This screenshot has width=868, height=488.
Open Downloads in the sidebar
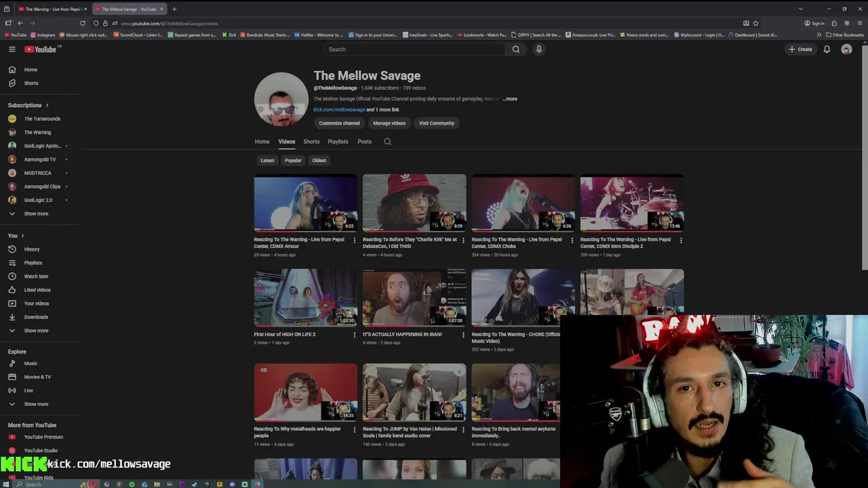36,317
